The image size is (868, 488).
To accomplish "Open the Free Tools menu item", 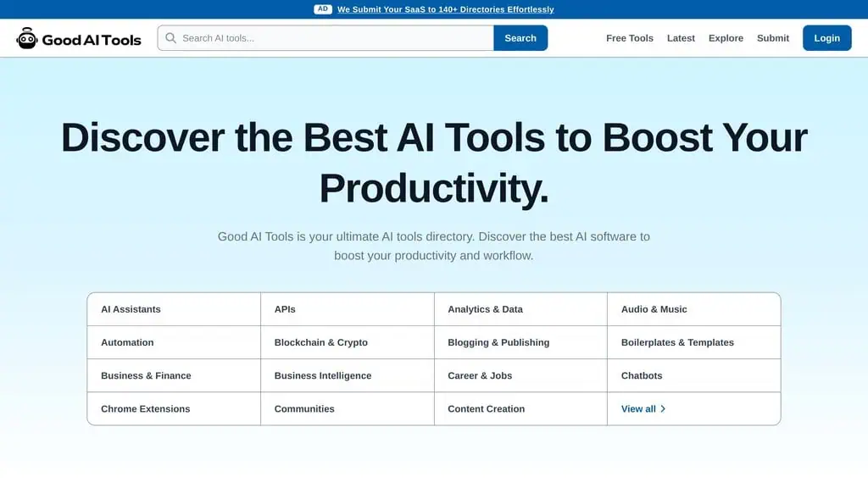I will coord(630,38).
